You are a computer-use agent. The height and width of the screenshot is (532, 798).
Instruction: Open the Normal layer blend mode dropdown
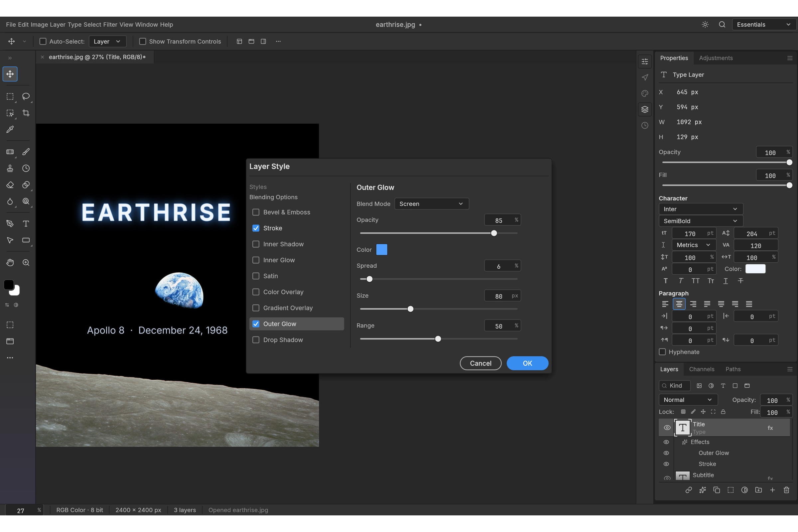tap(688, 400)
